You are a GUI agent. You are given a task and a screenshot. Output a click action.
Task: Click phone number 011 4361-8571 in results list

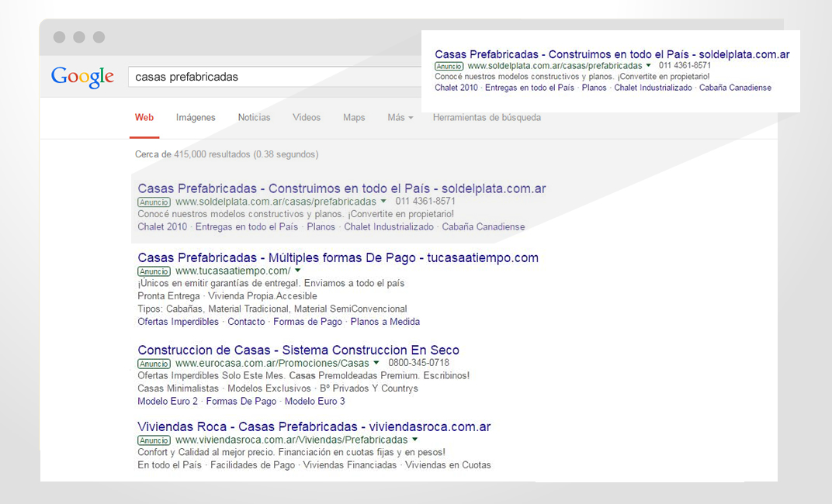point(425,202)
